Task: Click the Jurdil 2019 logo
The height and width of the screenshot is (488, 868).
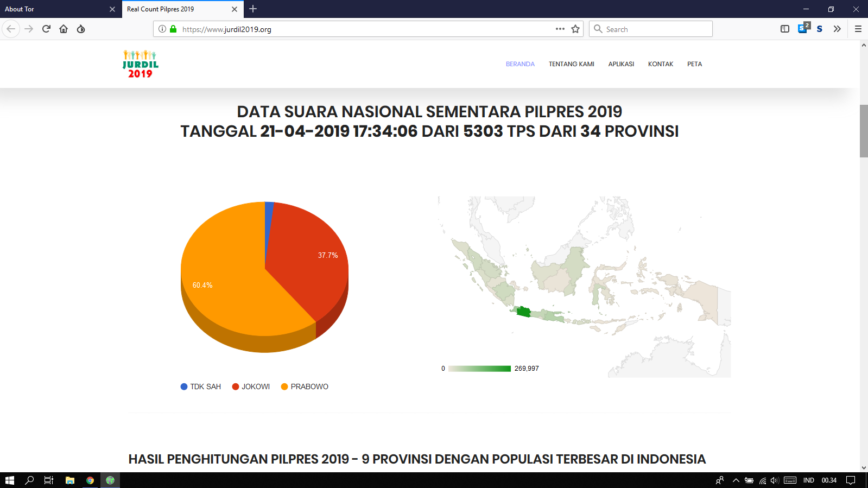Action: 141,64
